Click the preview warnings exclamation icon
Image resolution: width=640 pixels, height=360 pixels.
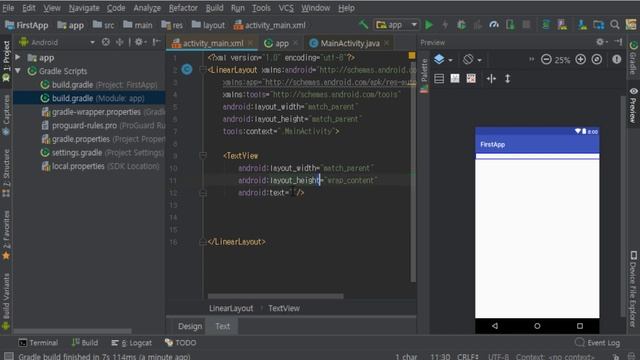pos(617,60)
